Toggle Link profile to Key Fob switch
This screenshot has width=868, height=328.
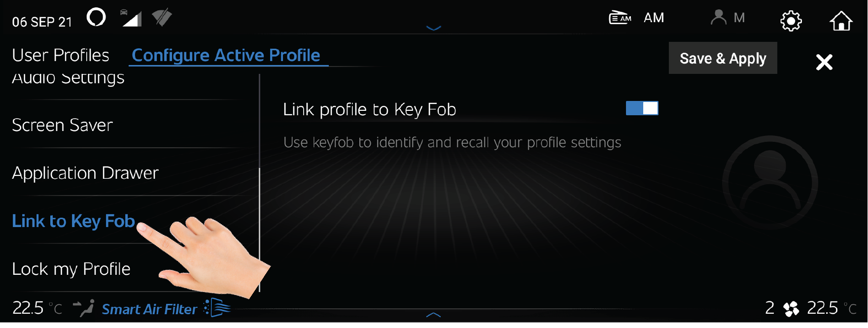pyautogui.click(x=642, y=108)
